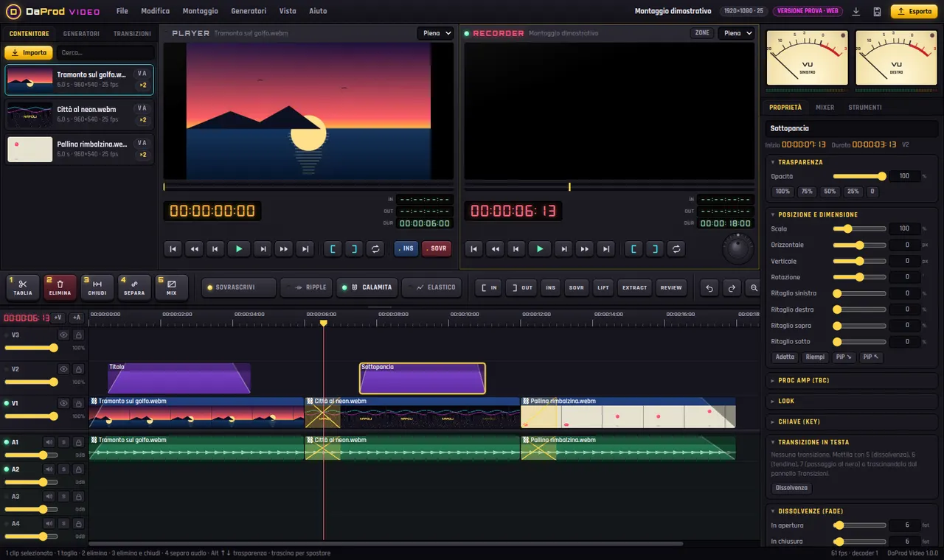Click the magnifier zoom icon in the timeline toolbar
This screenshot has height=560, width=944.
coord(753,287)
